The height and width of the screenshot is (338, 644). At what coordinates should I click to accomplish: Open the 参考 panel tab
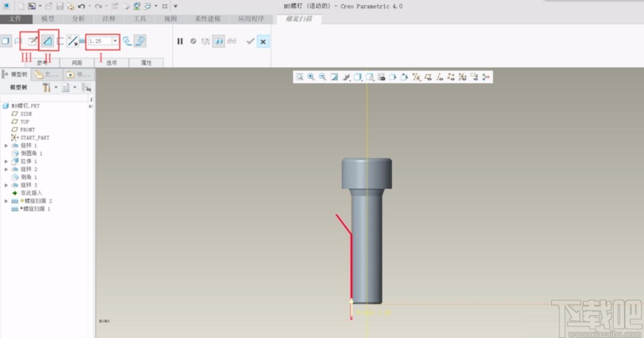pyautogui.click(x=43, y=63)
